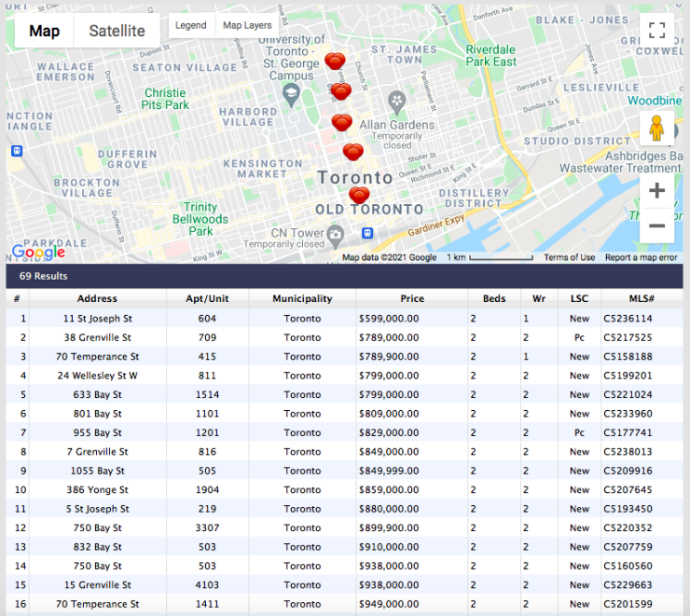
Task: Click the Pc status for 955 Bay St
Action: coord(579,432)
